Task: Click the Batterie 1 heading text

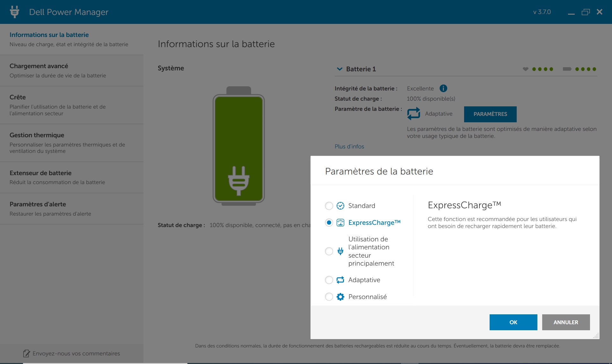Action: point(361,69)
